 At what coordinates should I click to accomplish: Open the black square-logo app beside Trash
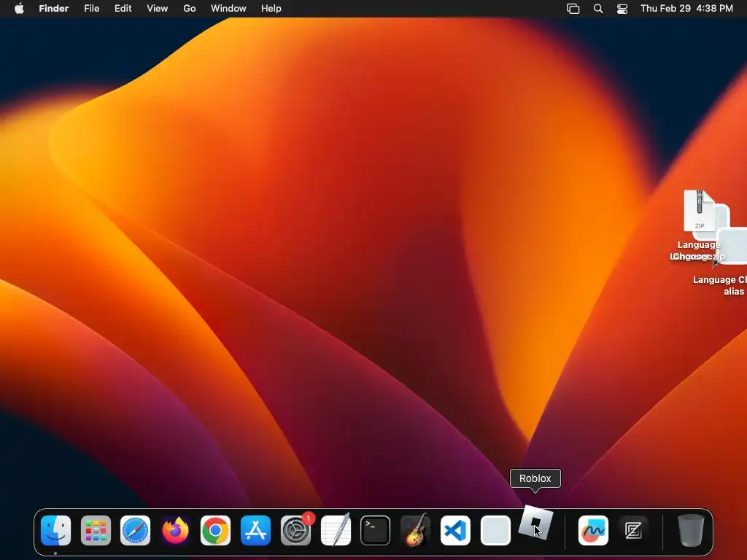pyautogui.click(x=633, y=530)
